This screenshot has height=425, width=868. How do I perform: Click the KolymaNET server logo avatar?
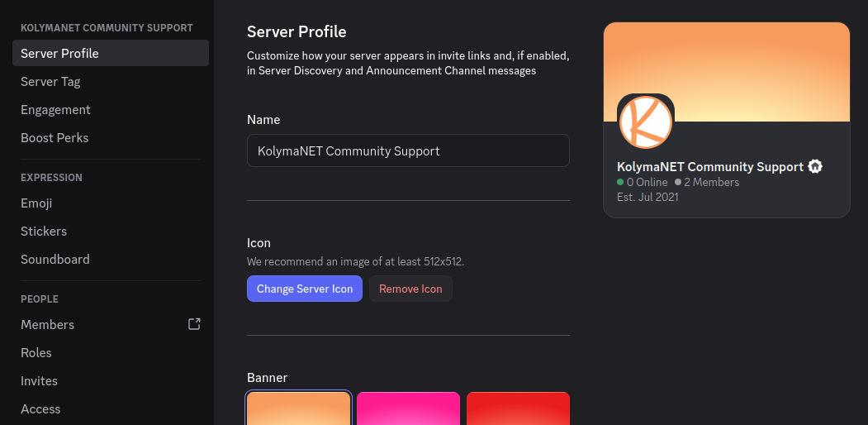pyautogui.click(x=645, y=122)
